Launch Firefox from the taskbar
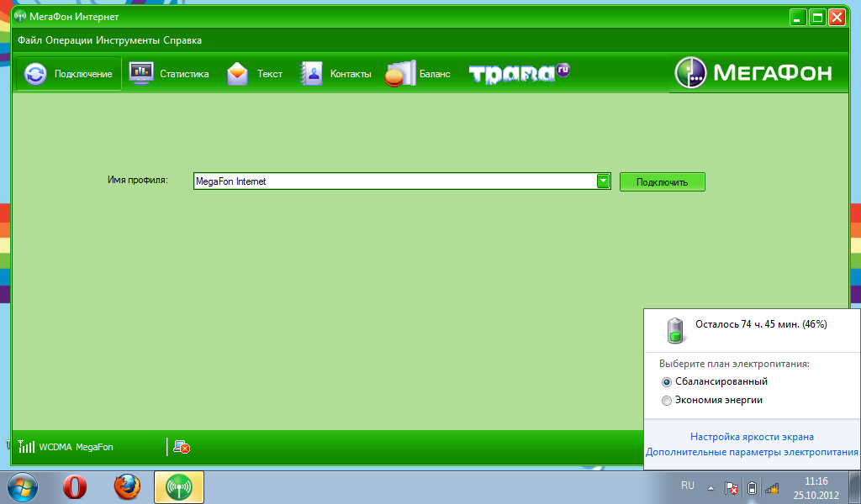The image size is (861, 504). [127, 486]
